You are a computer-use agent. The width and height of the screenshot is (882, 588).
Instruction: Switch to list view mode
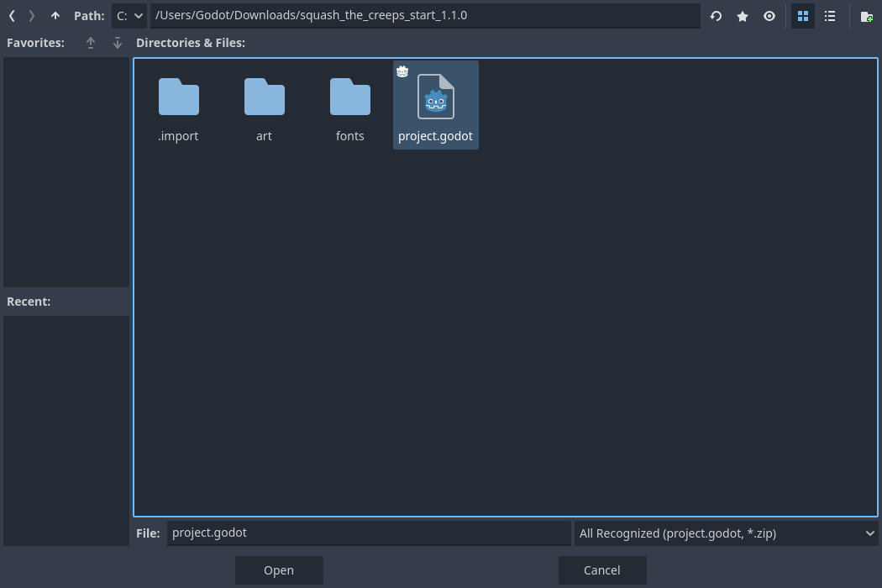(830, 16)
